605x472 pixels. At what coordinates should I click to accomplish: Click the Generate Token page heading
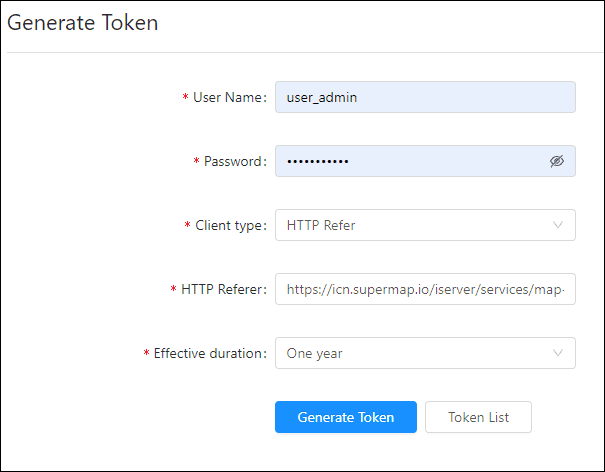coord(83,23)
